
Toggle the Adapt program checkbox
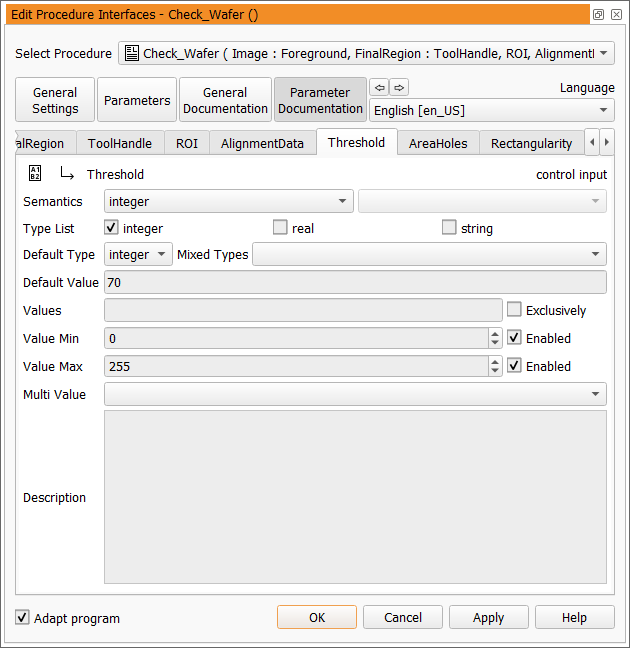23,618
